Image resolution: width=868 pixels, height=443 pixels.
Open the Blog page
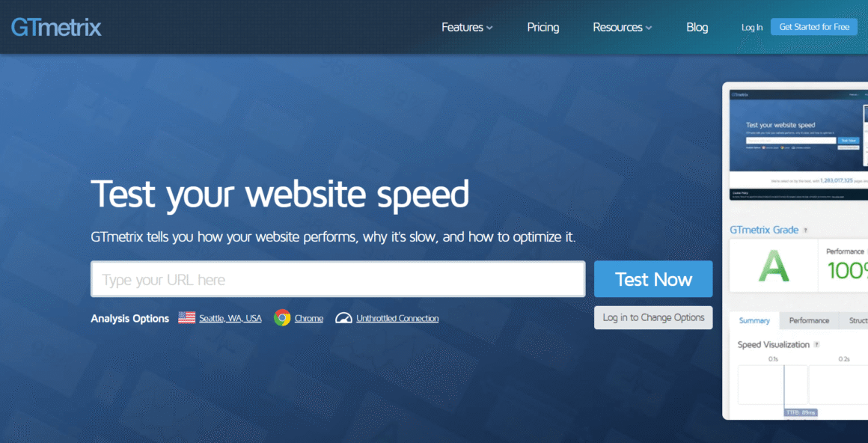(697, 27)
